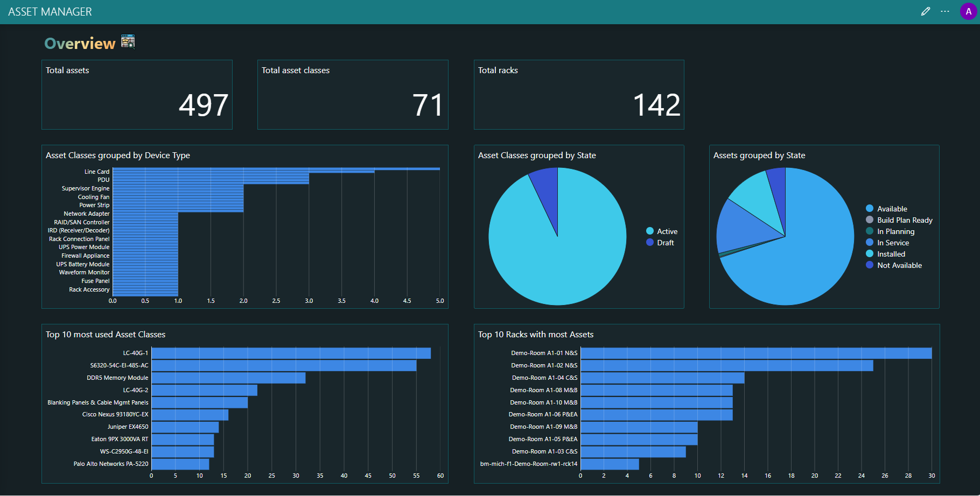980x496 pixels.
Task: Click the In Planning legend label
Action: tap(895, 231)
